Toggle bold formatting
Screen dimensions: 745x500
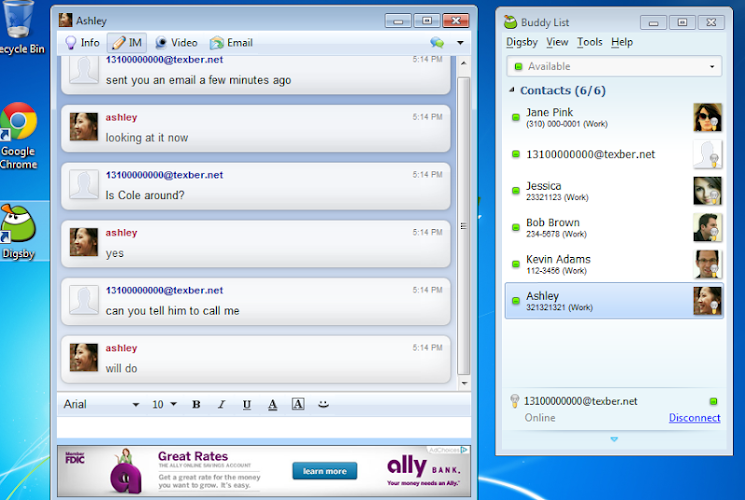[x=196, y=404]
